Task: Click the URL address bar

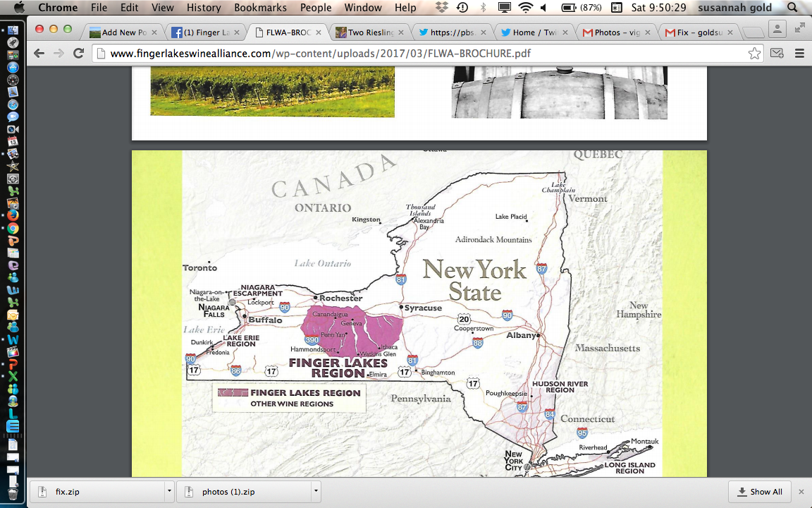Action: tap(423, 54)
